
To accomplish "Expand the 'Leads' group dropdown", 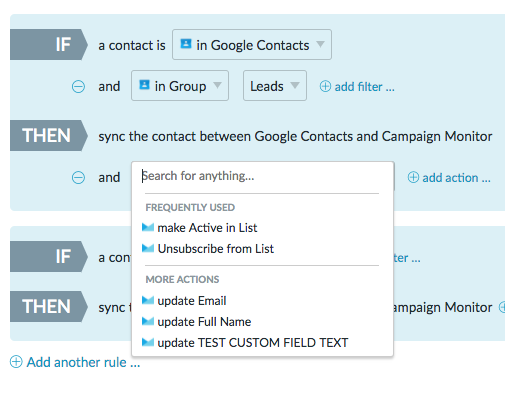I will pos(275,86).
